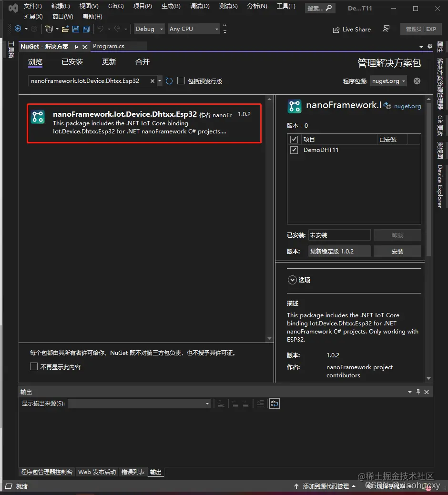Open the Device Explorer side panel
448x495 pixels.
pyautogui.click(x=440, y=186)
